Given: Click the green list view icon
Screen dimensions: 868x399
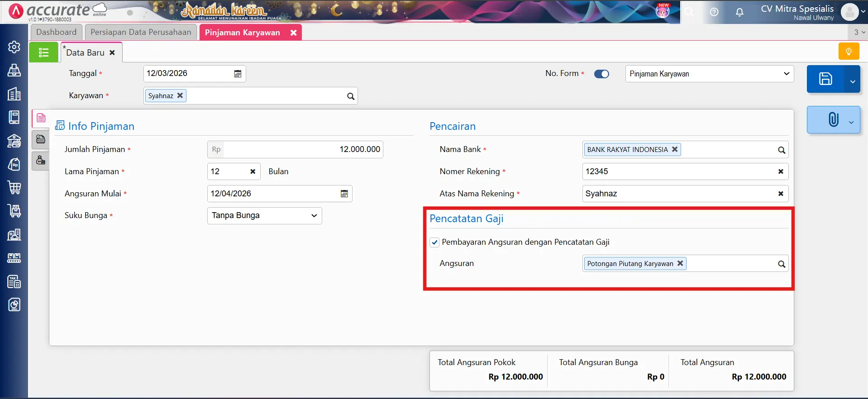Looking at the screenshot, I should [x=43, y=52].
